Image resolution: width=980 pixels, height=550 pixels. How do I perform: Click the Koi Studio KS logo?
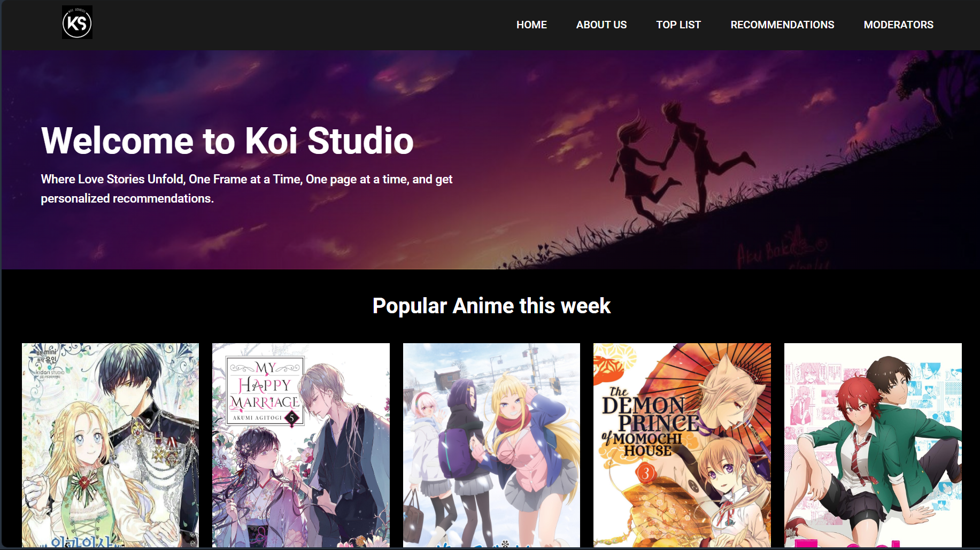point(77,22)
